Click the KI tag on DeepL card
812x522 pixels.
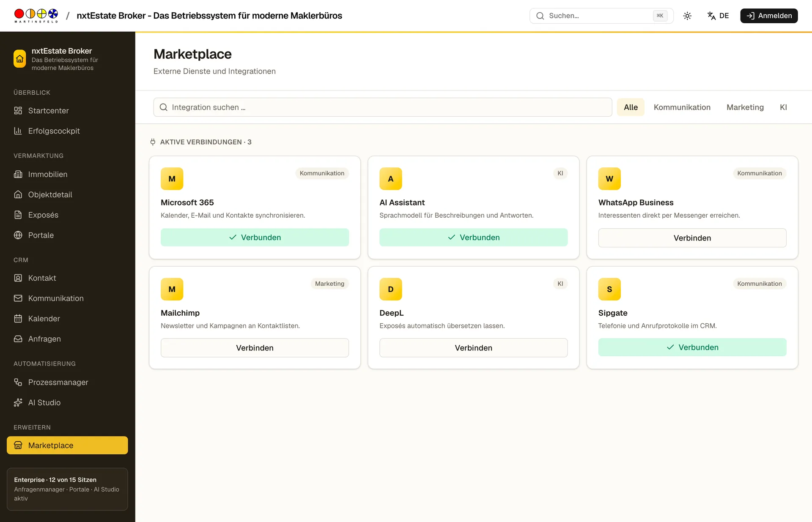[x=560, y=284]
